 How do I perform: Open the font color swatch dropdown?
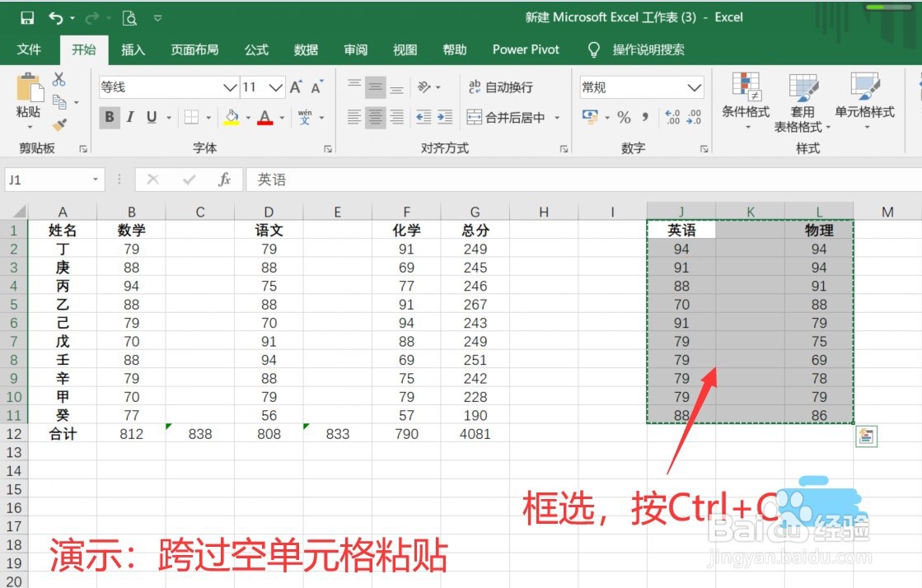point(280,117)
